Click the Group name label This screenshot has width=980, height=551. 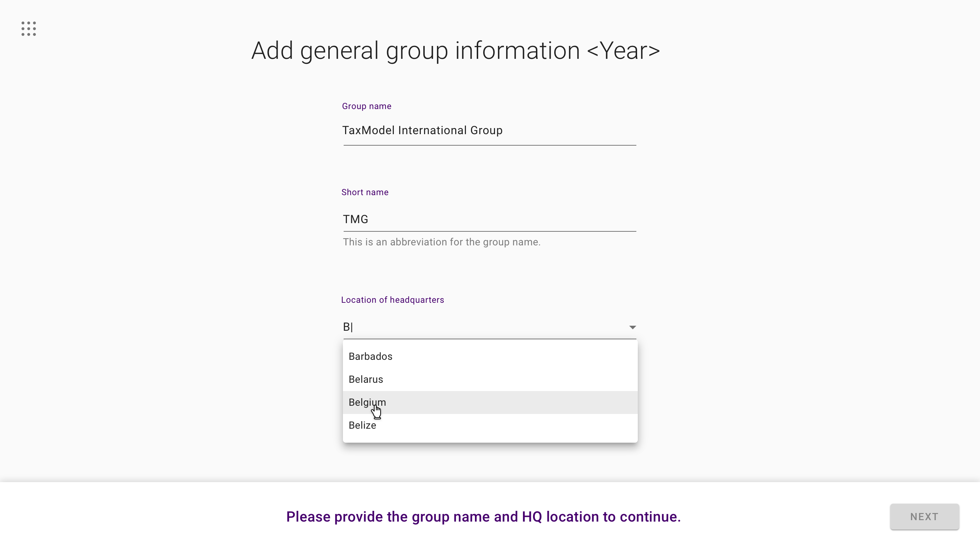point(366,106)
